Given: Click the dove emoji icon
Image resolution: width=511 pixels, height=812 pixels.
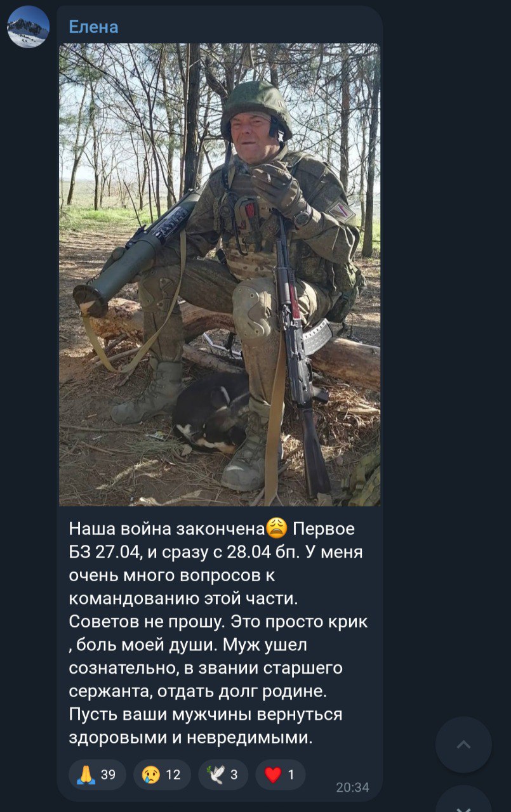Looking at the screenshot, I should (x=216, y=775).
